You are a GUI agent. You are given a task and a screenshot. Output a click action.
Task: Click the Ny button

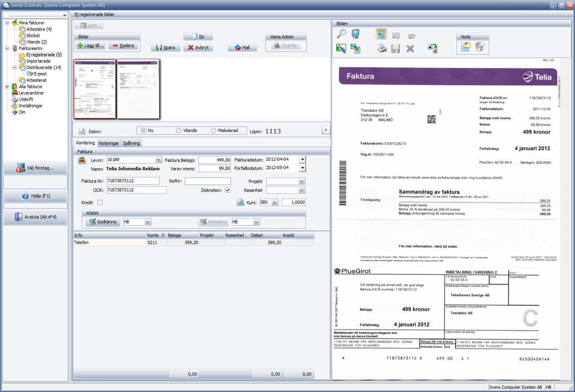pos(198,36)
